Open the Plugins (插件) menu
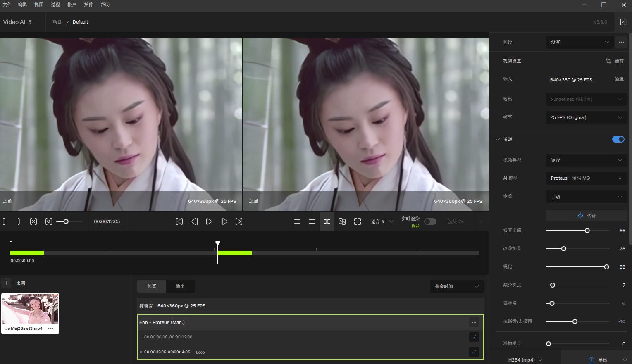 click(x=88, y=5)
